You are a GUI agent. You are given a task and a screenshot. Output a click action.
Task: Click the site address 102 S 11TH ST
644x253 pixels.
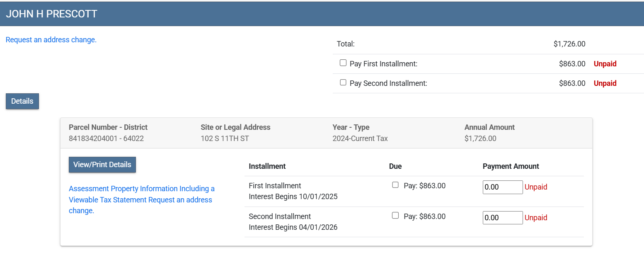click(225, 139)
